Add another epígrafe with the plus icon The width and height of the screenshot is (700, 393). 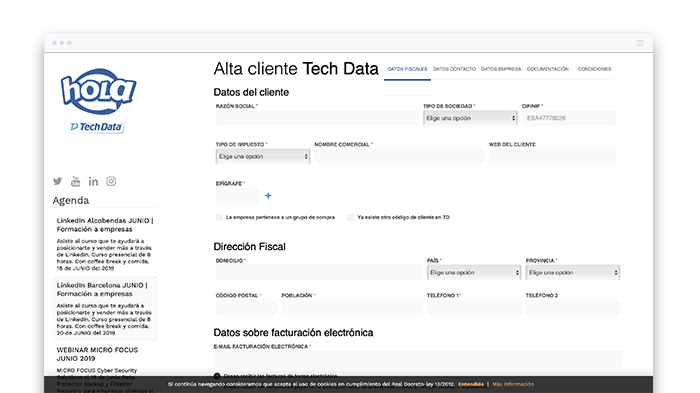pos(268,196)
